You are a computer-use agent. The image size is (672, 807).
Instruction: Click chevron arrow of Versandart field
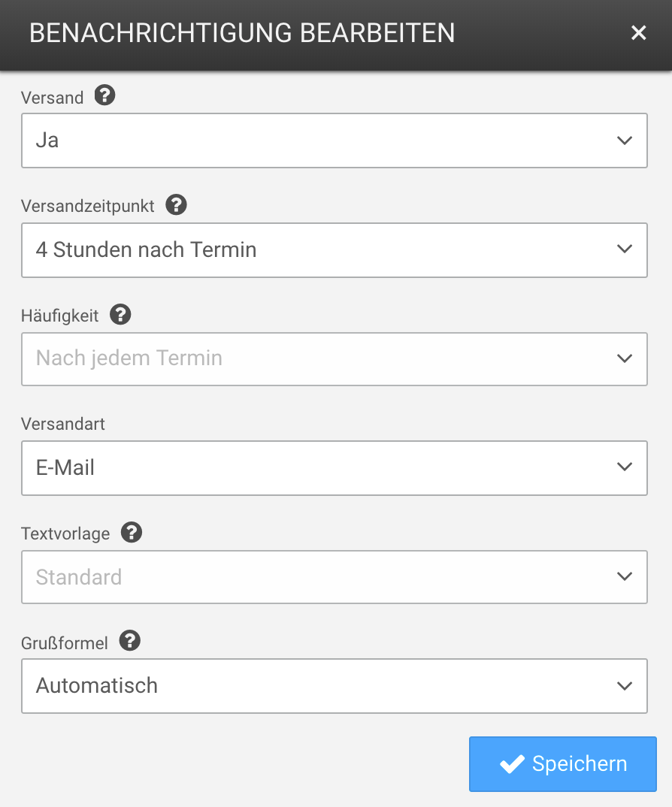624,467
